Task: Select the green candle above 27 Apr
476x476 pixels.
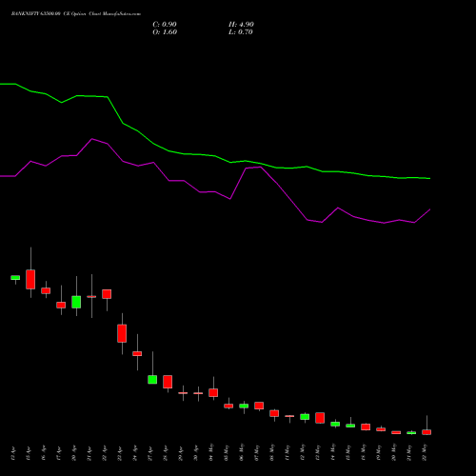Action: click(x=152, y=380)
